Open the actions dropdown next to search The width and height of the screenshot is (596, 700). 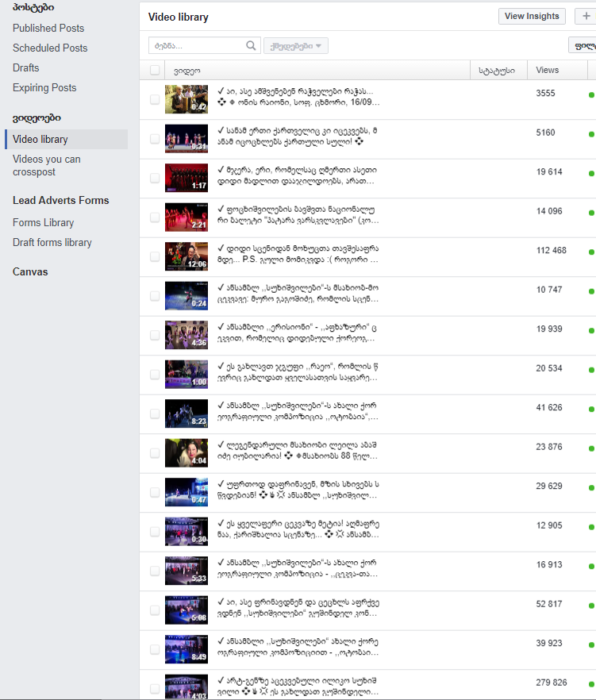coord(296,45)
